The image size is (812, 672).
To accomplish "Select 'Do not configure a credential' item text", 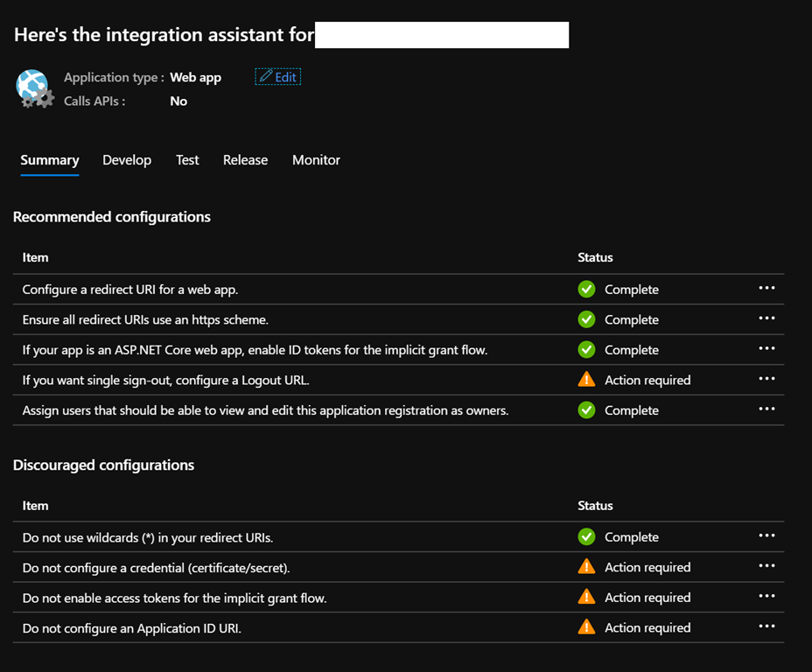I will pos(156,568).
